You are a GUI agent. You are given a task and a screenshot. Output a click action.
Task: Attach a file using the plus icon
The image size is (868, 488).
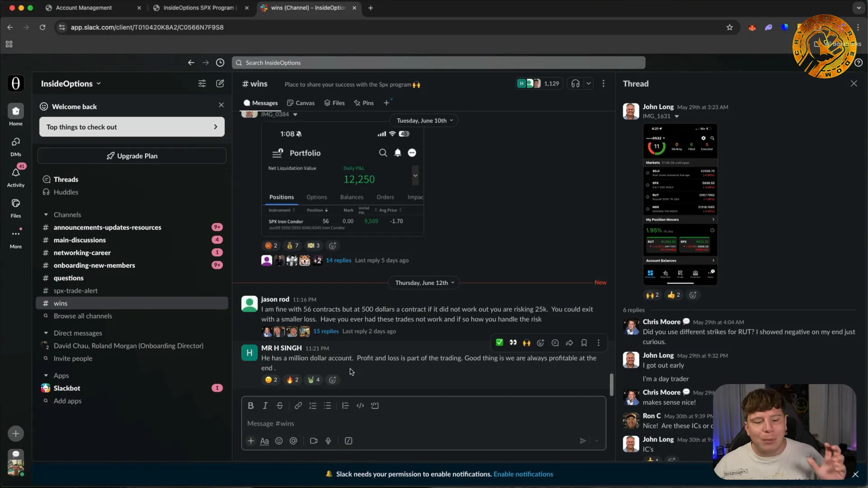251,441
